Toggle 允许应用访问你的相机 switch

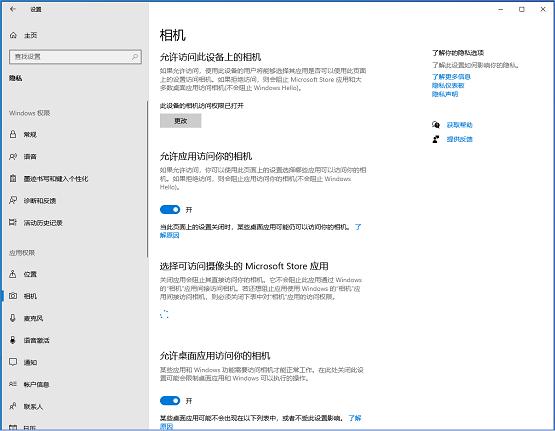point(170,209)
